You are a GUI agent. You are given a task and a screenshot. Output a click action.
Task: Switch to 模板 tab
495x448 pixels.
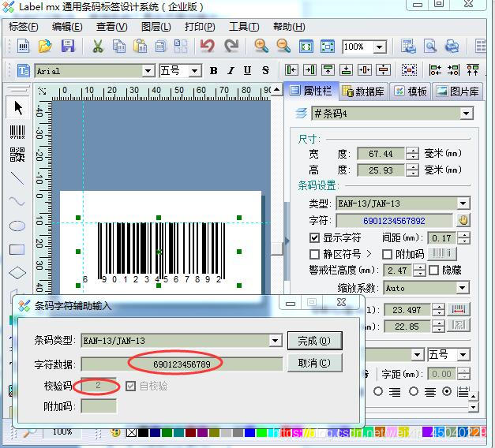tap(411, 91)
